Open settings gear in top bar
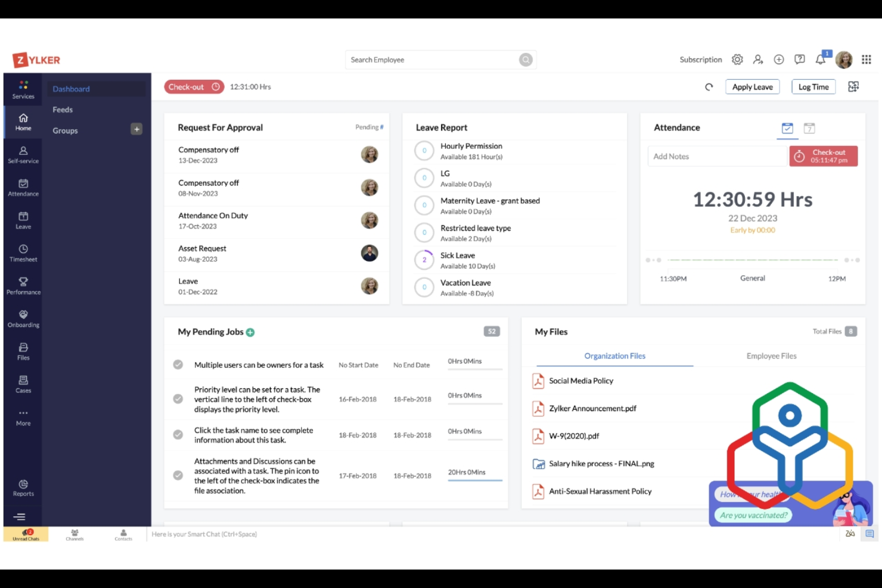The image size is (882, 588). click(737, 60)
